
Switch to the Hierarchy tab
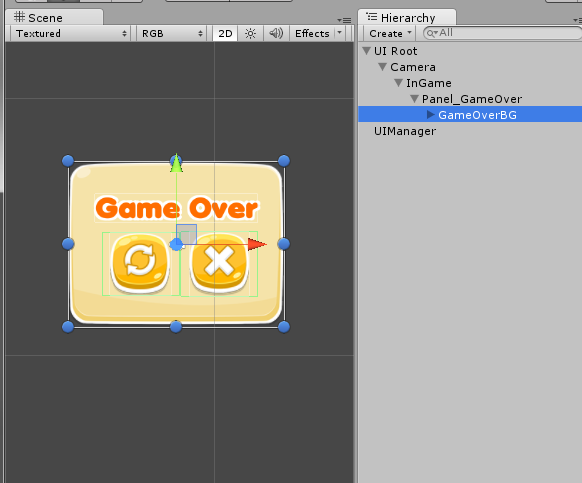(x=407, y=17)
